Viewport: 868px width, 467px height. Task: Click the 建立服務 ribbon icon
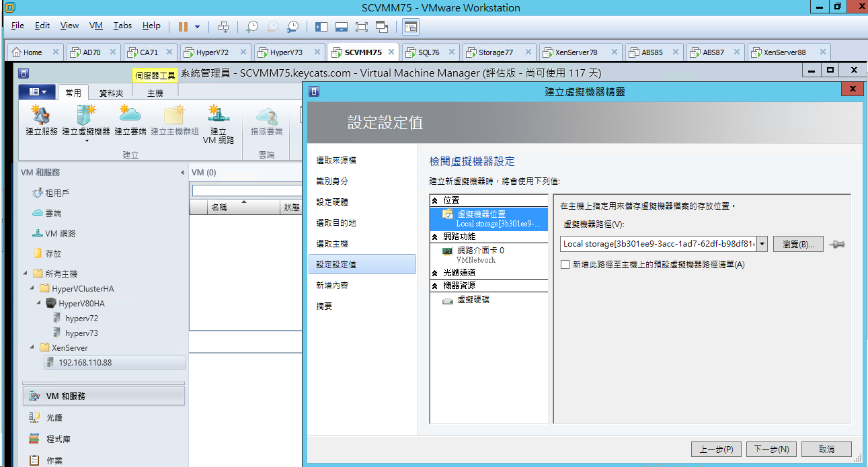pos(42,120)
